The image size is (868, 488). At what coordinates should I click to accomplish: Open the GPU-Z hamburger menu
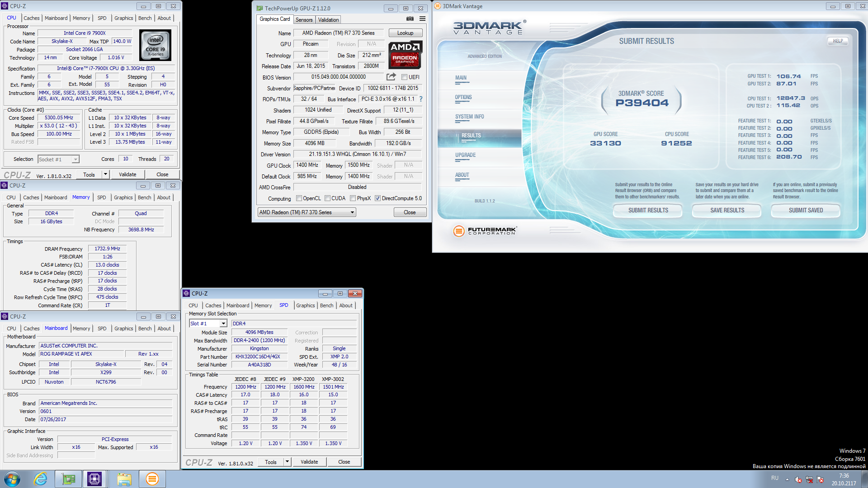pyautogui.click(x=422, y=19)
